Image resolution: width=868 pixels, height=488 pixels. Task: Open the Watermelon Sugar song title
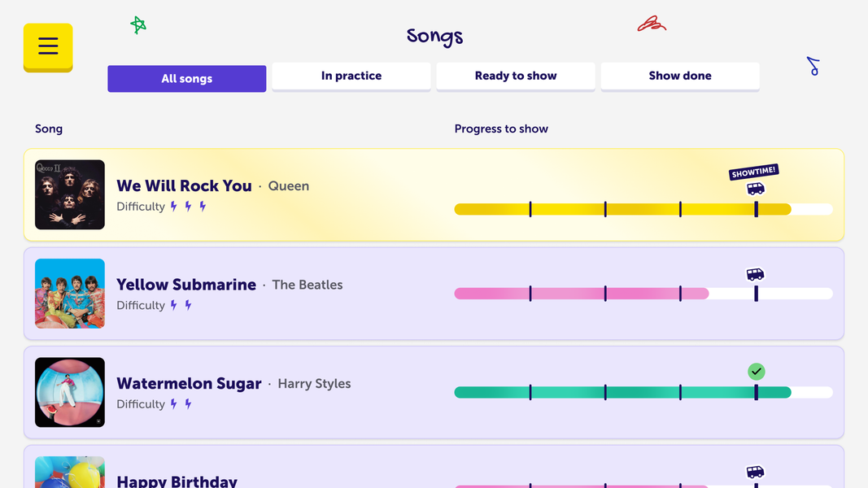coord(189,383)
